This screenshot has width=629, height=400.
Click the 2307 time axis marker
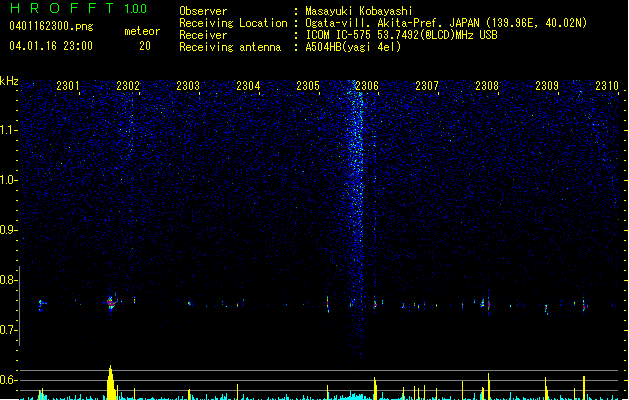(427, 86)
